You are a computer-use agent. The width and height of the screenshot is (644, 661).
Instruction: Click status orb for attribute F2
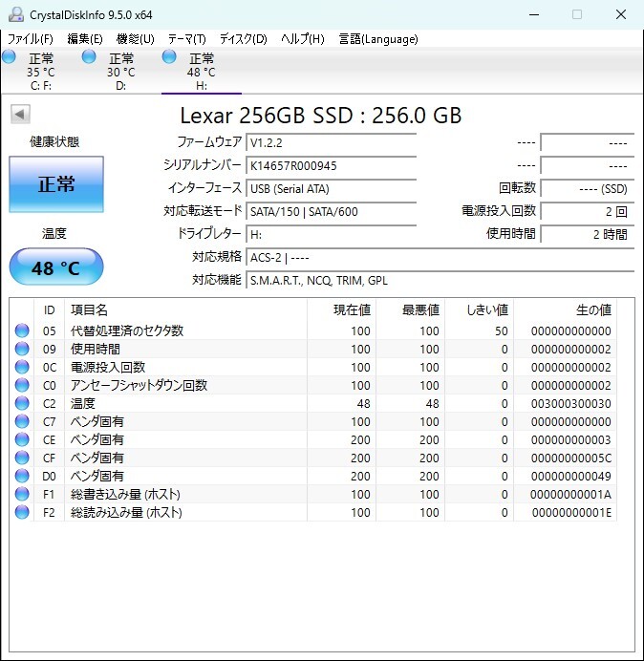(x=22, y=512)
